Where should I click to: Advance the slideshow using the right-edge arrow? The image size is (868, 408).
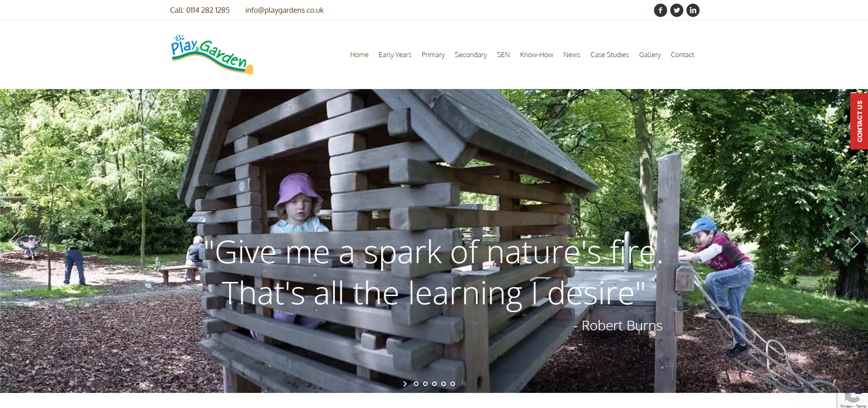tap(855, 241)
